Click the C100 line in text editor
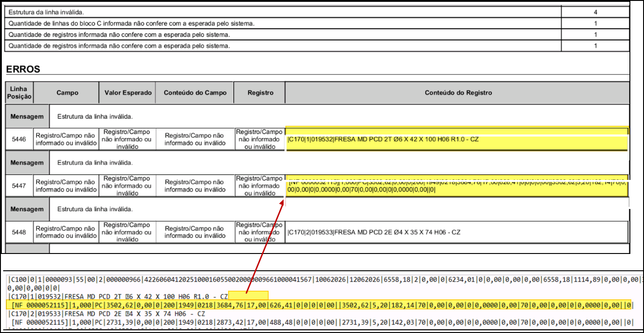This screenshot has height=333, width=644. click(x=325, y=283)
